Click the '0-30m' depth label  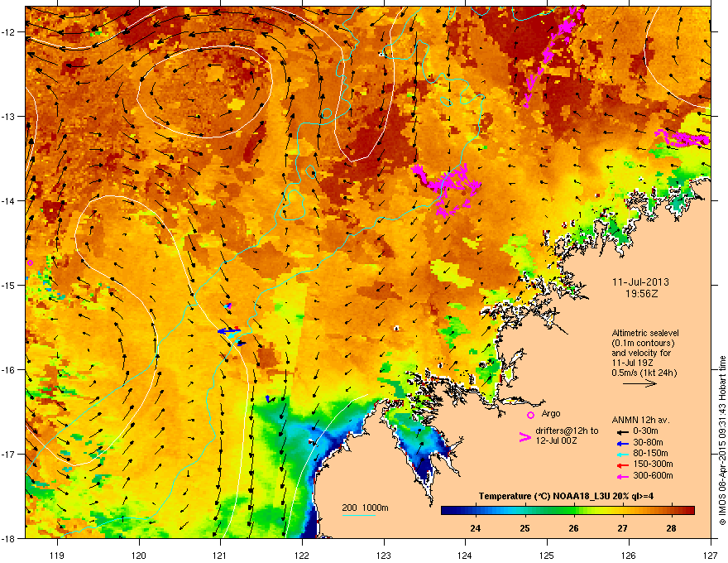[646, 431]
